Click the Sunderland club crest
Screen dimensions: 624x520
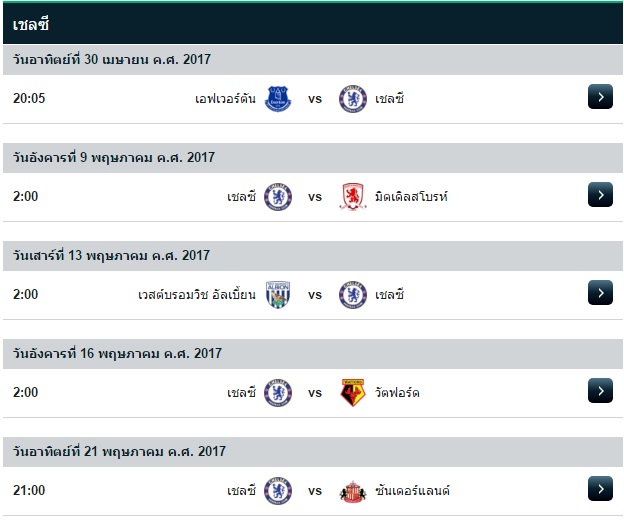(x=353, y=490)
